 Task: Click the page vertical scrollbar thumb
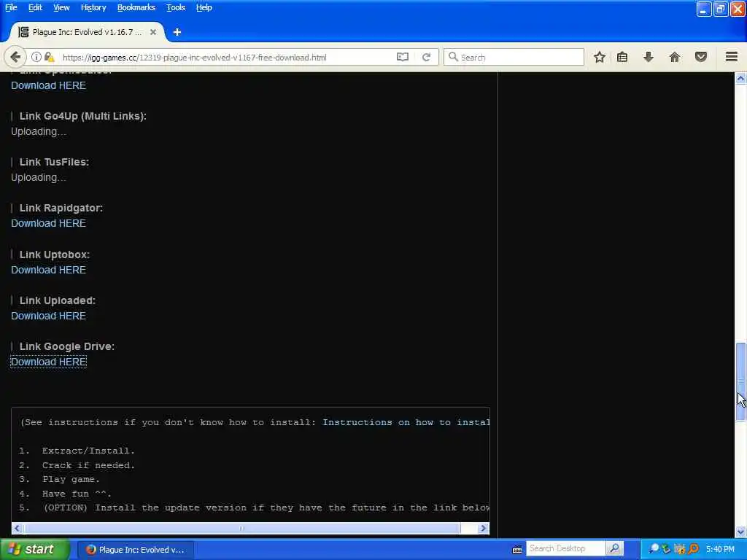(740, 381)
